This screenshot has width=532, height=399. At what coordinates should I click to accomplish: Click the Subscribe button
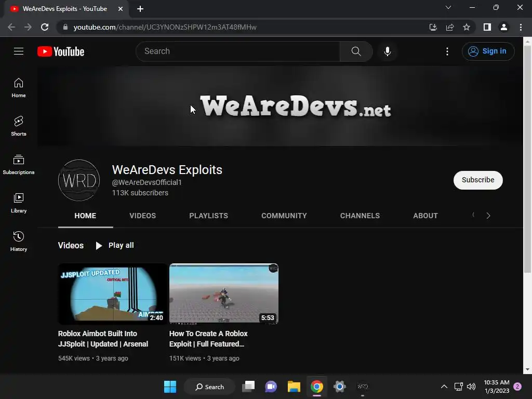(478, 180)
